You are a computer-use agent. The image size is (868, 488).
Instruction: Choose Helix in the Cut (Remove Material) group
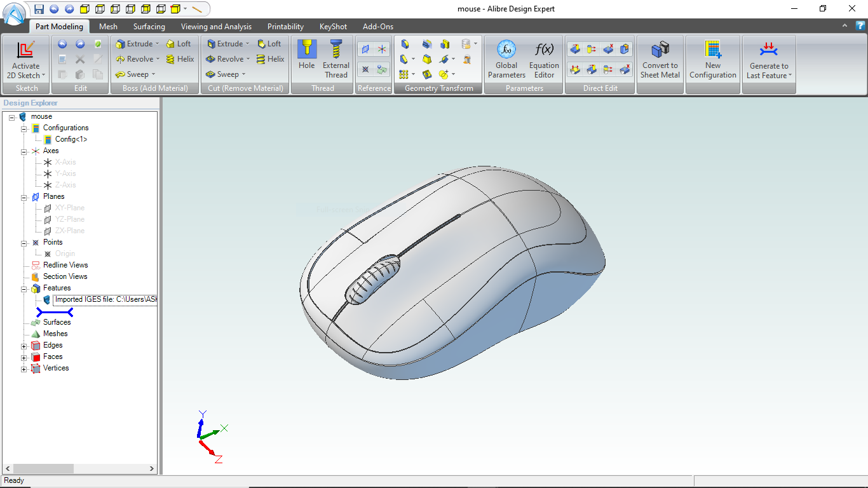pos(270,59)
